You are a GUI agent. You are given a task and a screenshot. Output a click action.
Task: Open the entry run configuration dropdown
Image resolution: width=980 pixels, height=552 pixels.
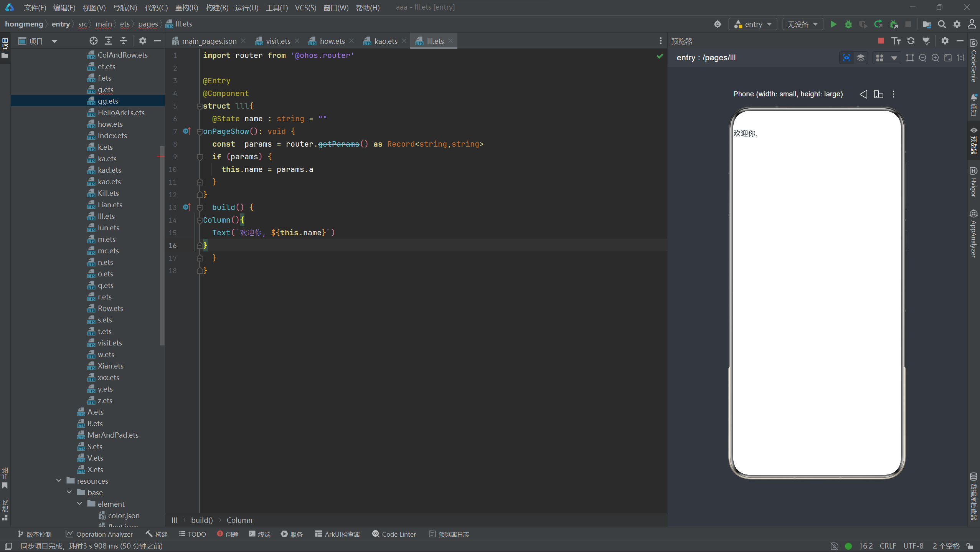click(753, 24)
